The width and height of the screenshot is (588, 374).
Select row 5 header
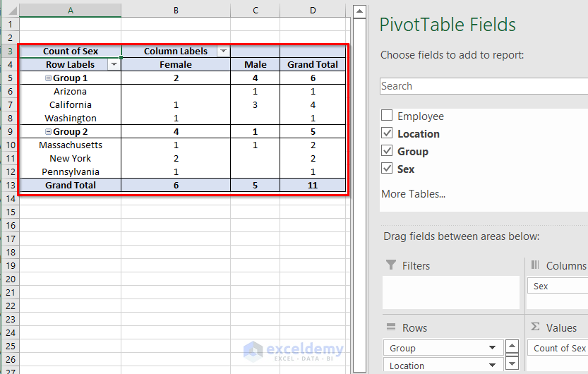(10, 78)
